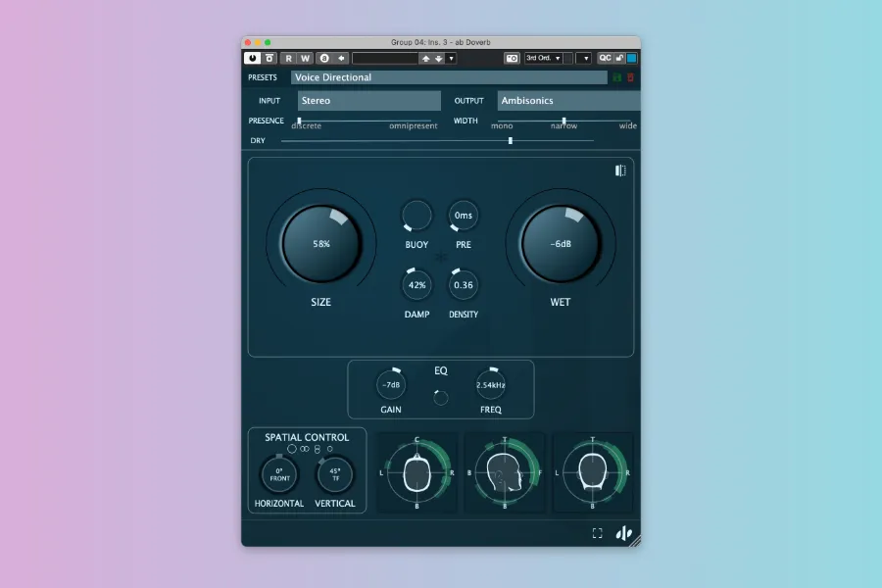Screen dimensions: 882x588
Task: Click the green save preset icon
Action: pyautogui.click(x=616, y=77)
